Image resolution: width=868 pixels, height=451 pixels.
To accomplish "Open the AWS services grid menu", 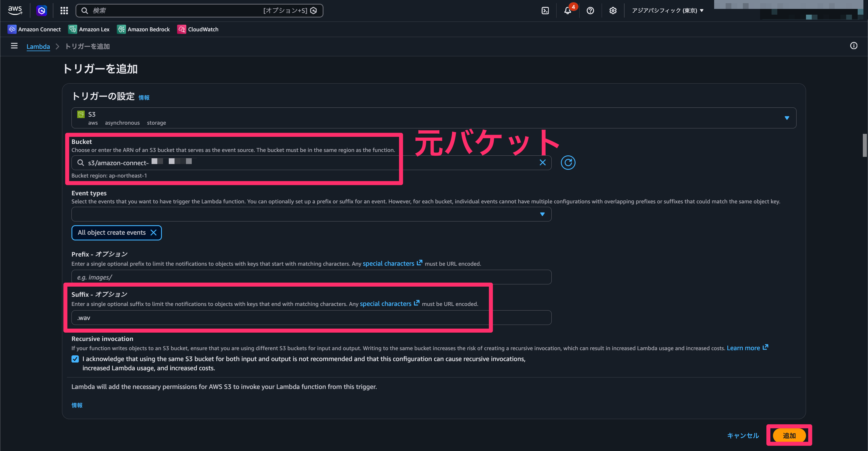I will [x=64, y=10].
